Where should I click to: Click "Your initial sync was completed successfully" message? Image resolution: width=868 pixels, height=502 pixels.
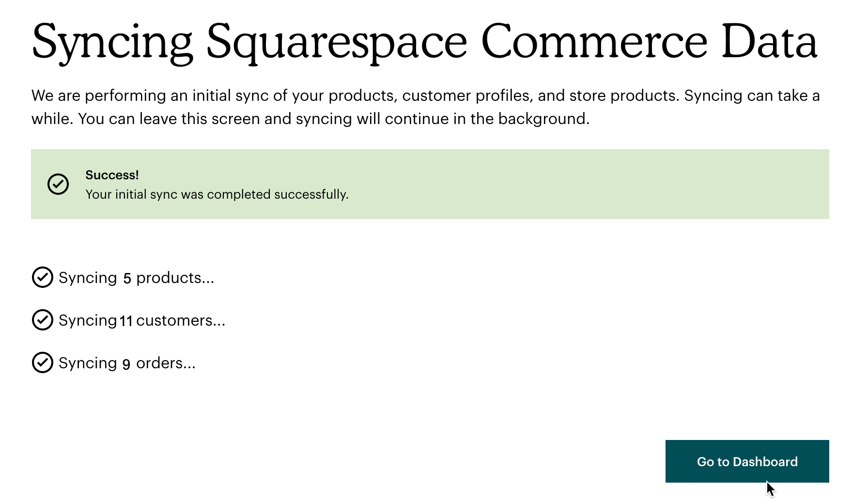[x=217, y=194]
